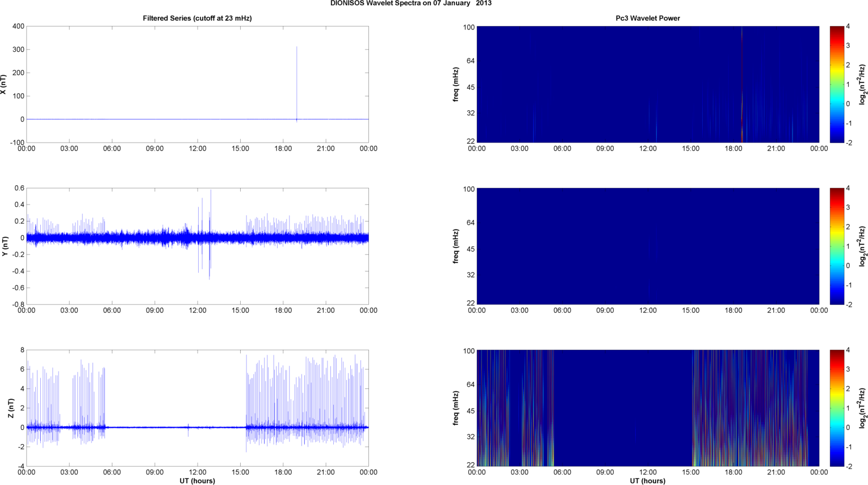
Task: Click 'freq (mHz)' label of the bottom wavelet plot
Action: (456, 408)
